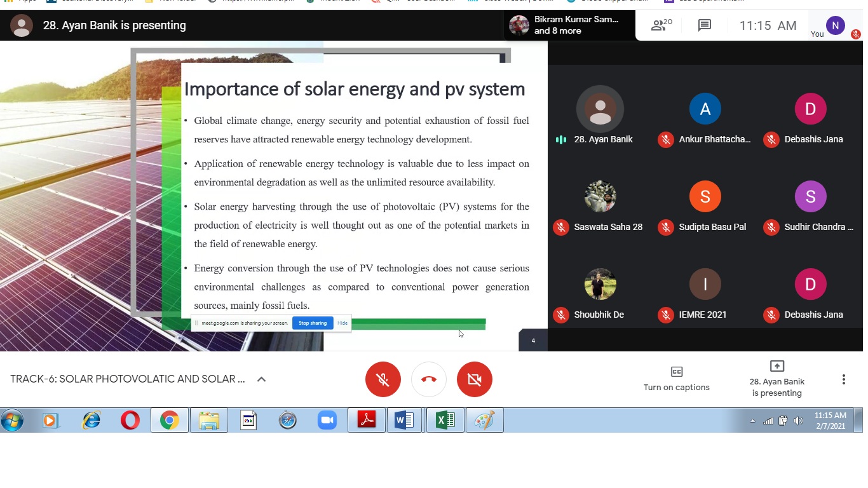
Task: Open the Ayan Banik is presenting option
Action: [x=776, y=379]
